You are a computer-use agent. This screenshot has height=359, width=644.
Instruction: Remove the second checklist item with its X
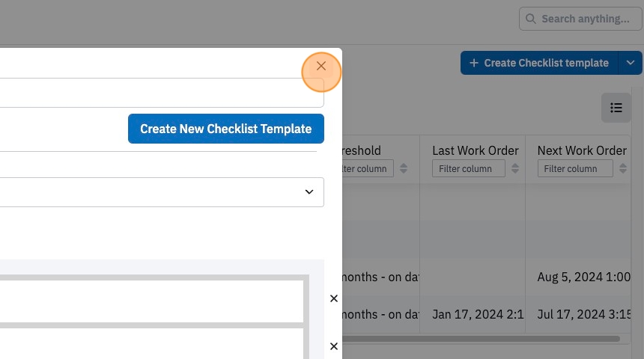pyautogui.click(x=334, y=346)
